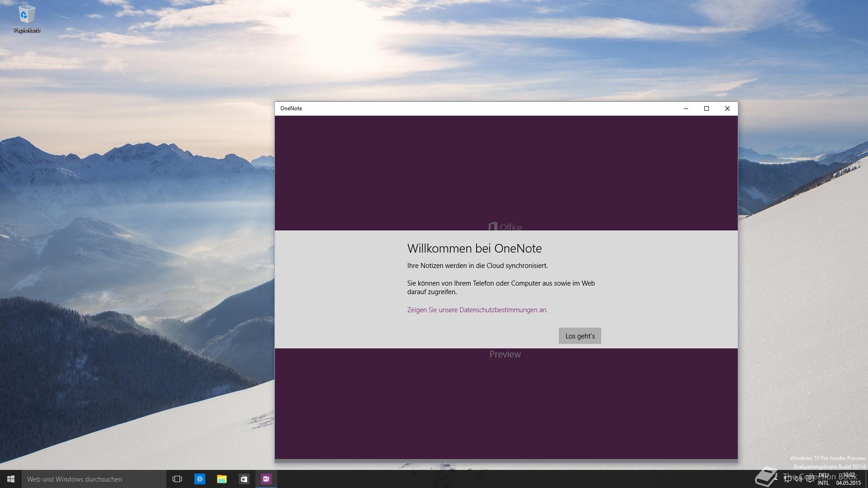
Task: Maximize the OneNote window
Action: point(707,108)
